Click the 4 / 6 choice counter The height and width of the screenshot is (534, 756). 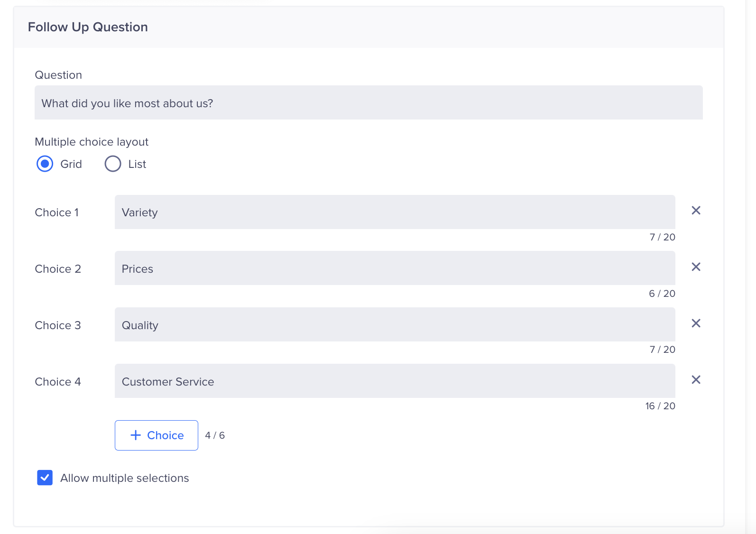[x=215, y=435]
